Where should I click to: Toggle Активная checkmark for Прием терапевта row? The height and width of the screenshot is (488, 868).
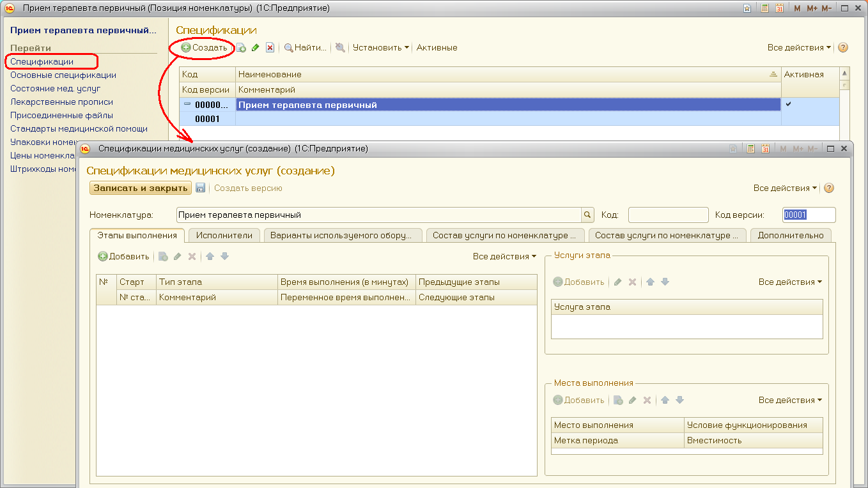pyautogui.click(x=788, y=104)
